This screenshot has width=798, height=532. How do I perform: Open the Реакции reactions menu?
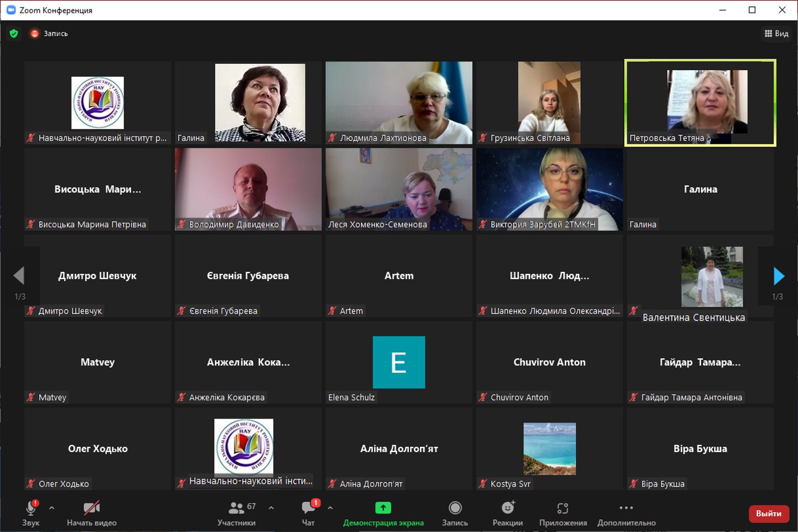click(507, 513)
